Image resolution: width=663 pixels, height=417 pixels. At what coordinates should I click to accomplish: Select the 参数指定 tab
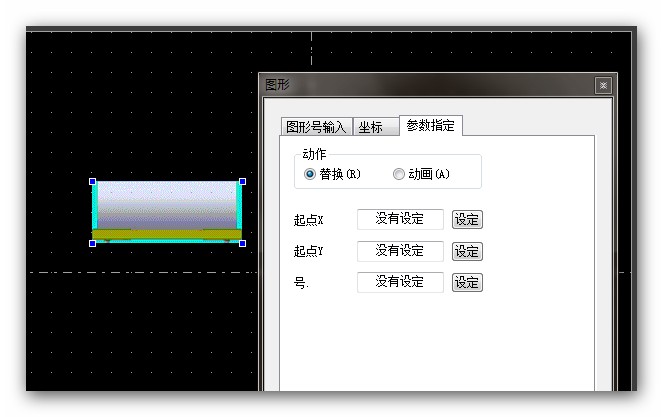point(430,125)
